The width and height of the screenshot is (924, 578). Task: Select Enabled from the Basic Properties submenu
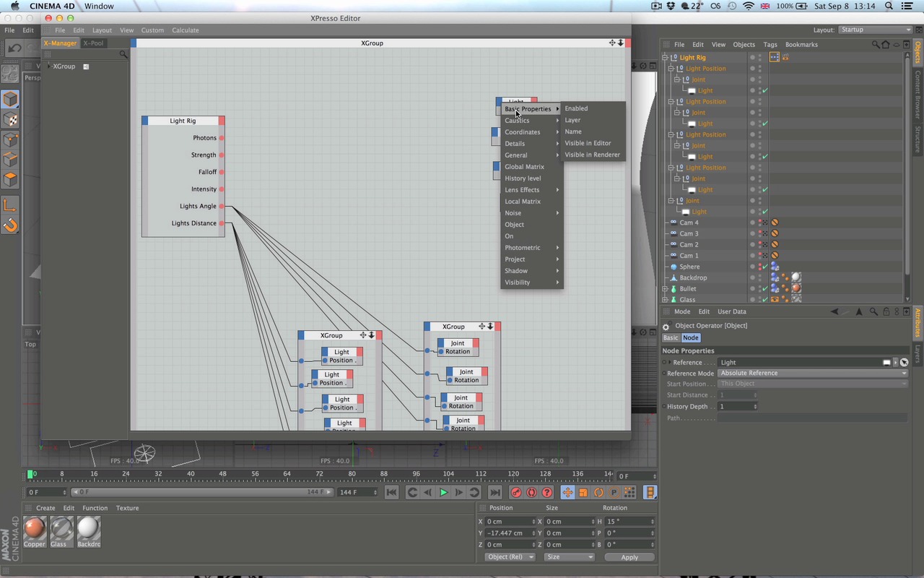click(576, 108)
